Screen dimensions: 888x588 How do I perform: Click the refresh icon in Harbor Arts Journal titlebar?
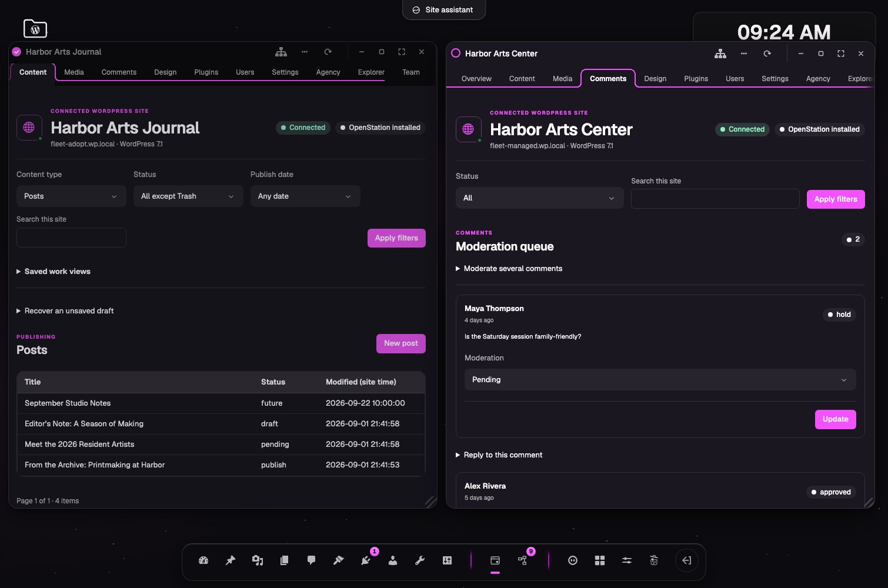pyautogui.click(x=328, y=52)
